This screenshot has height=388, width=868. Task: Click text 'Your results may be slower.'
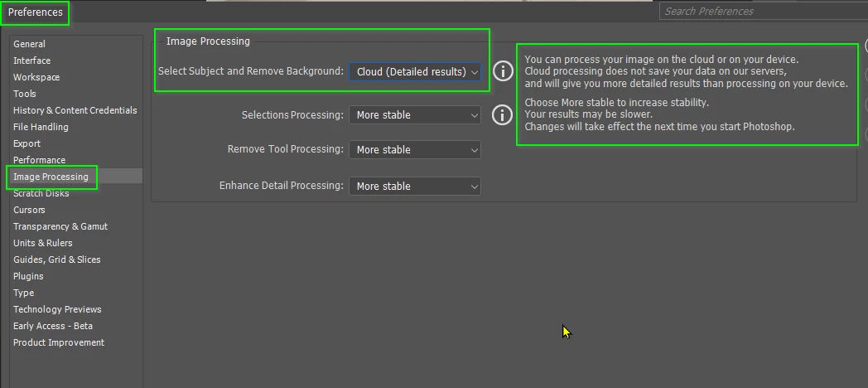(588, 114)
